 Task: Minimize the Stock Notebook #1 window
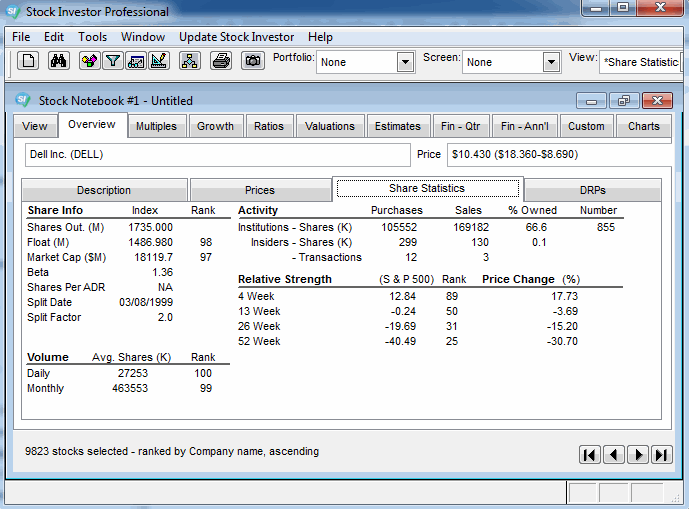pos(591,101)
